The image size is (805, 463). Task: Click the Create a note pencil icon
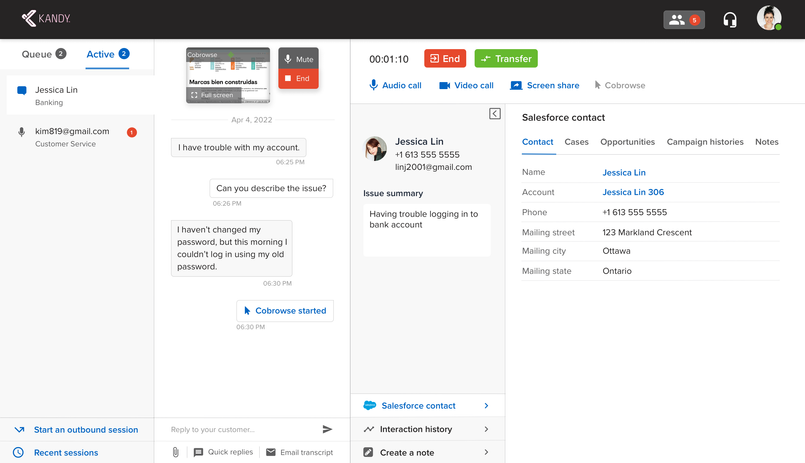368,452
